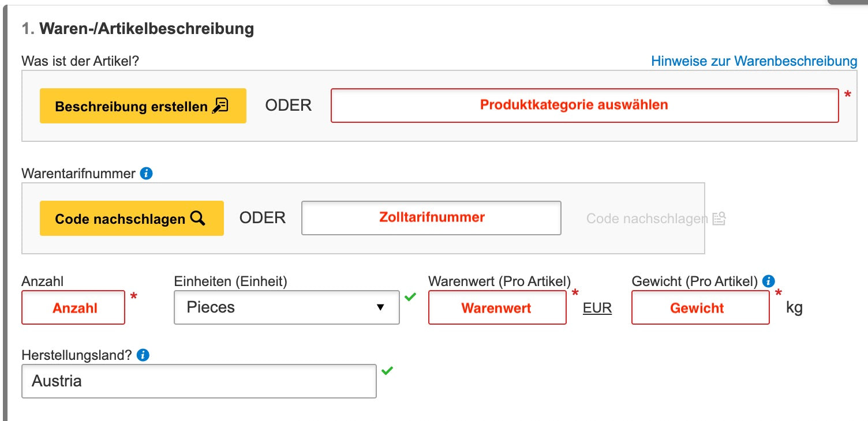Screen dimensions: 868x421
Task: Click the magnifier icon on Code nachschlagen button
Action: (x=197, y=218)
